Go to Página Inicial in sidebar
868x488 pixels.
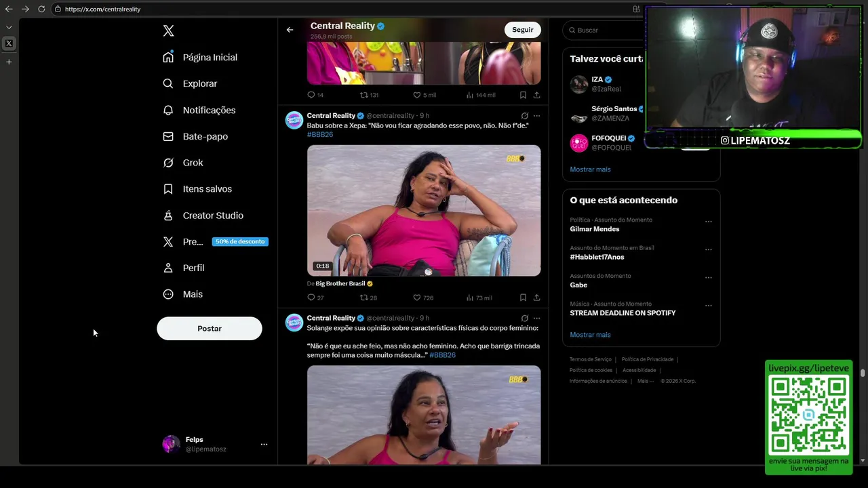(x=200, y=57)
